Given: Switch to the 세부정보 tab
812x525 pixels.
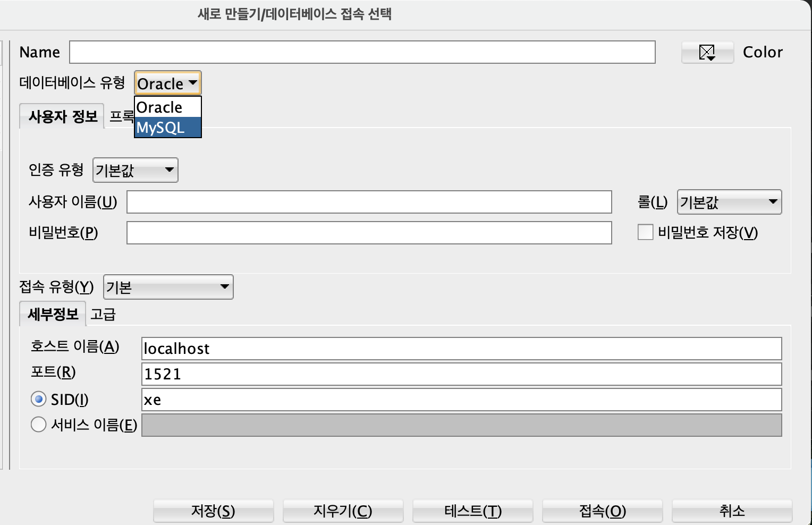Looking at the screenshot, I should point(53,314).
